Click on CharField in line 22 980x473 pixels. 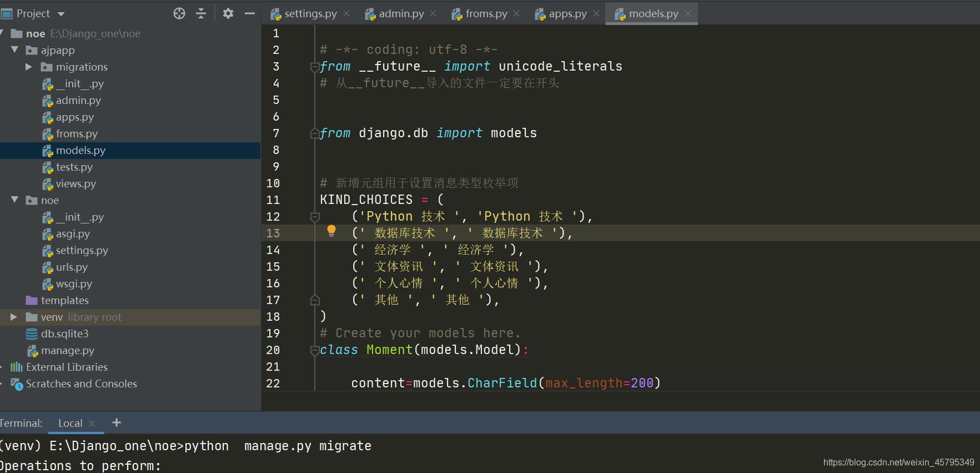click(x=502, y=383)
